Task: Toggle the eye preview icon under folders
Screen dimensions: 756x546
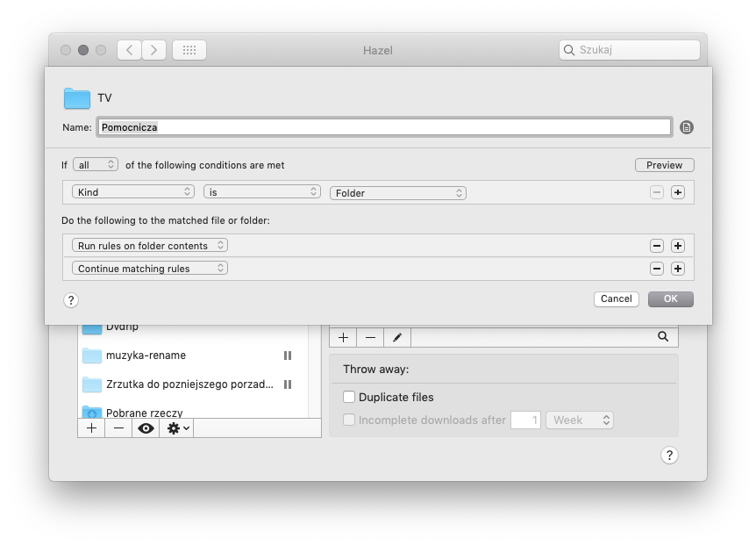Action: [x=146, y=428]
